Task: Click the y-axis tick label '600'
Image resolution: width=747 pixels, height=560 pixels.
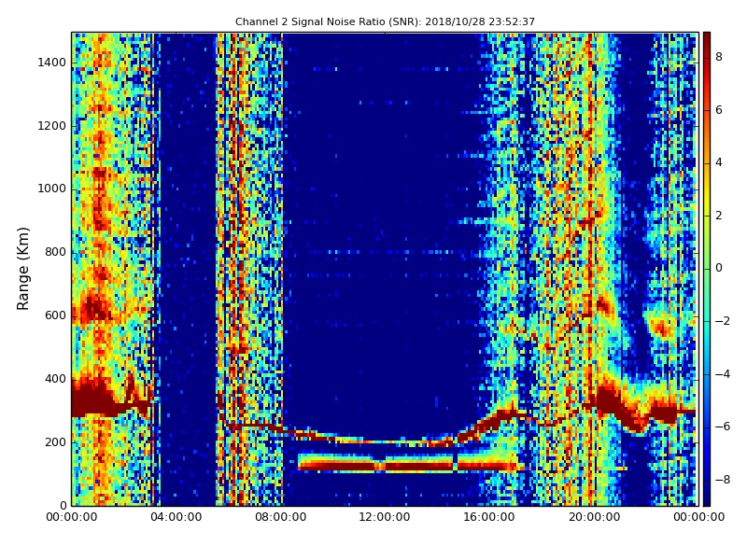Action: [x=56, y=315]
